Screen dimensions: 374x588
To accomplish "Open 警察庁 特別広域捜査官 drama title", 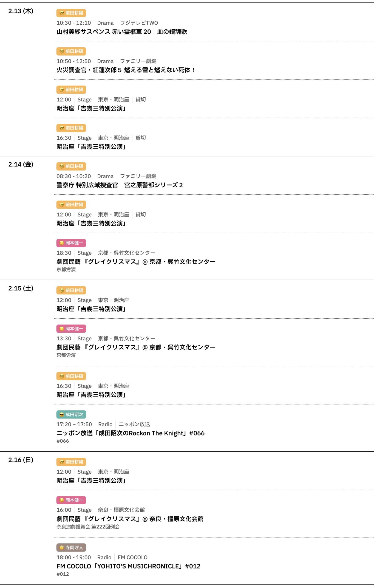I will click(x=119, y=185).
